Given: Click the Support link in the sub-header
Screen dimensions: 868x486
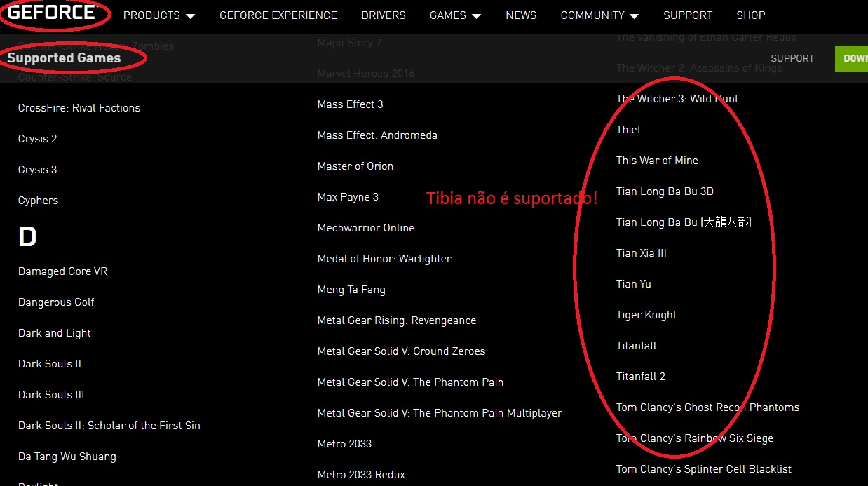Looking at the screenshot, I should [x=792, y=59].
